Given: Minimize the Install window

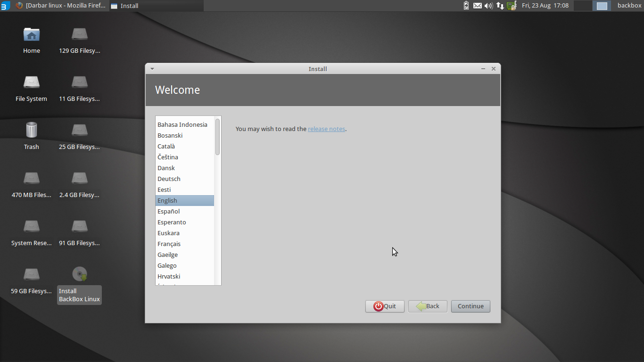Looking at the screenshot, I should point(483,69).
